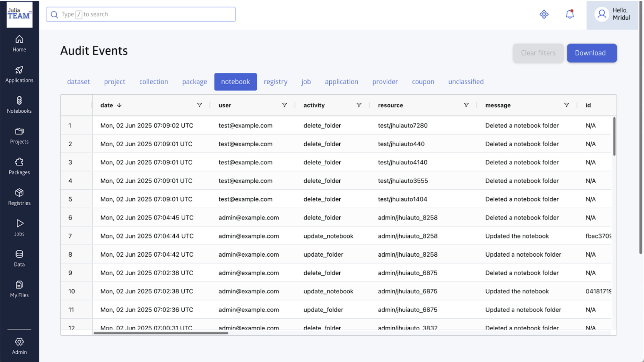Screen dimensions: 644x362
Task: Click the notification bell icon
Action: click(x=569, y=14)
